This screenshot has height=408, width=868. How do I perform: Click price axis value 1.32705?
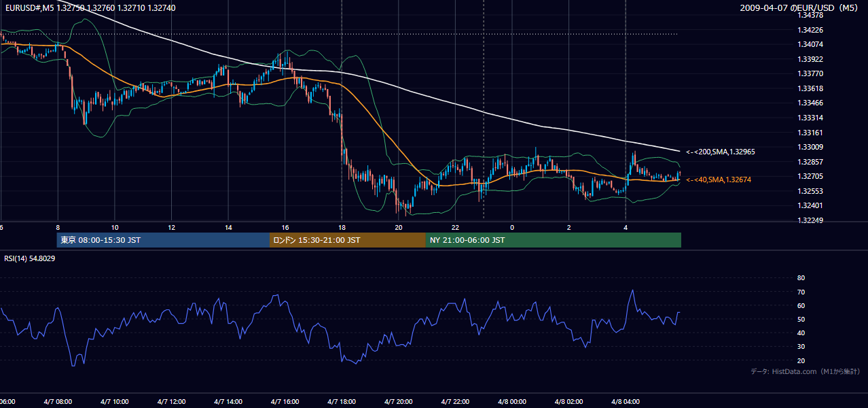(x=810, y=176)
